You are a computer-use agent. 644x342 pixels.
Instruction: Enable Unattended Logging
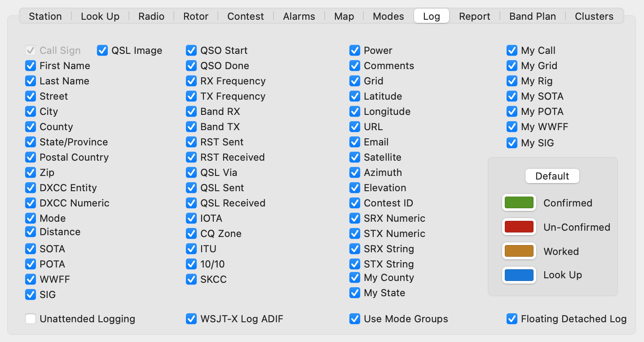[31, 319]
